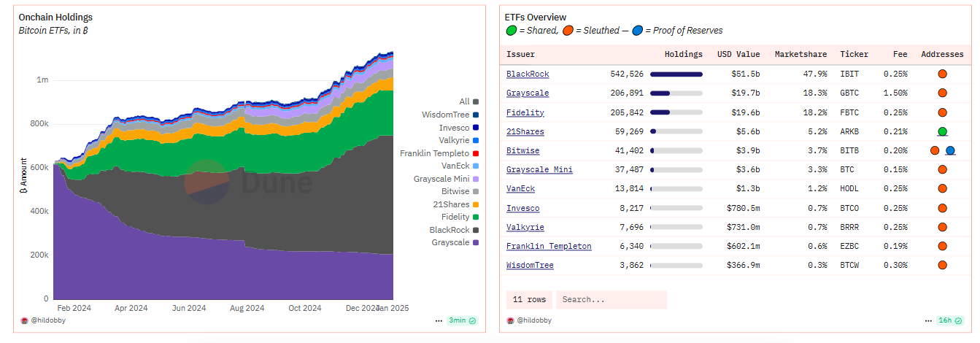The width and height of the screenshot is (980, 343).
Task: Toggle Fidelity series in chart legend
Action: coord(460,217)
